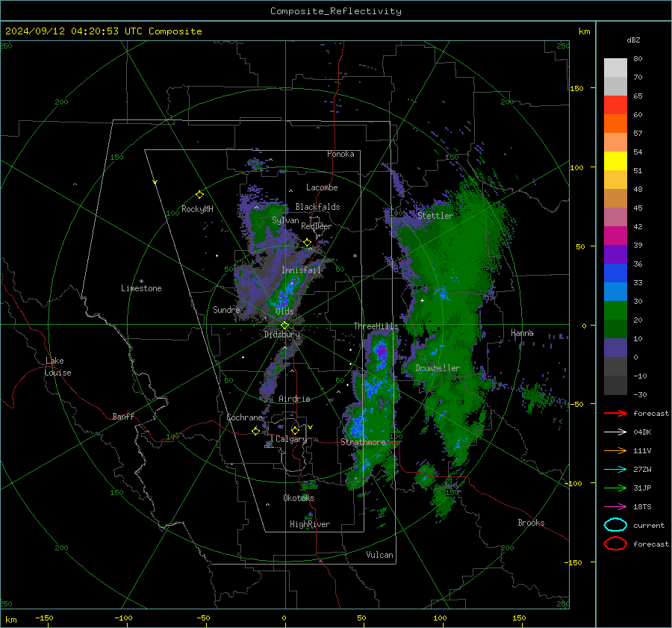Select the dark gray swatch between -10 and -30
Screen dimensions: 672x628
click(x=615, y=385)
